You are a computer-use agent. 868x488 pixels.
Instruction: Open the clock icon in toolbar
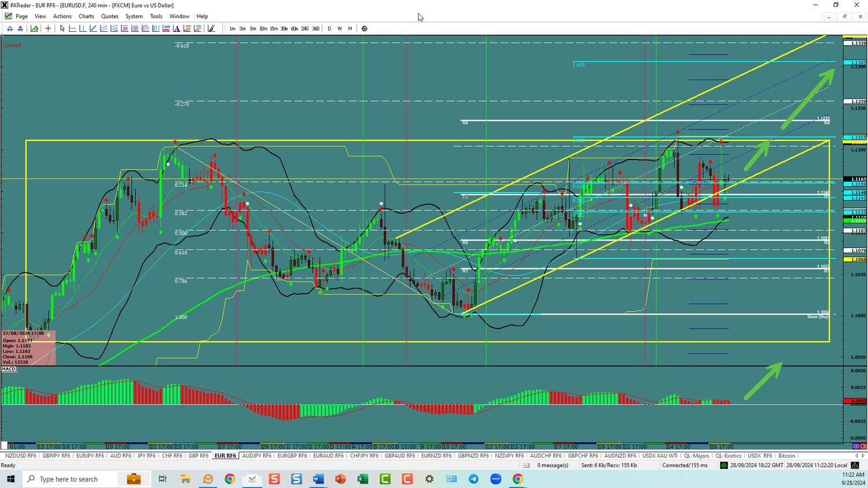[364, 28]
